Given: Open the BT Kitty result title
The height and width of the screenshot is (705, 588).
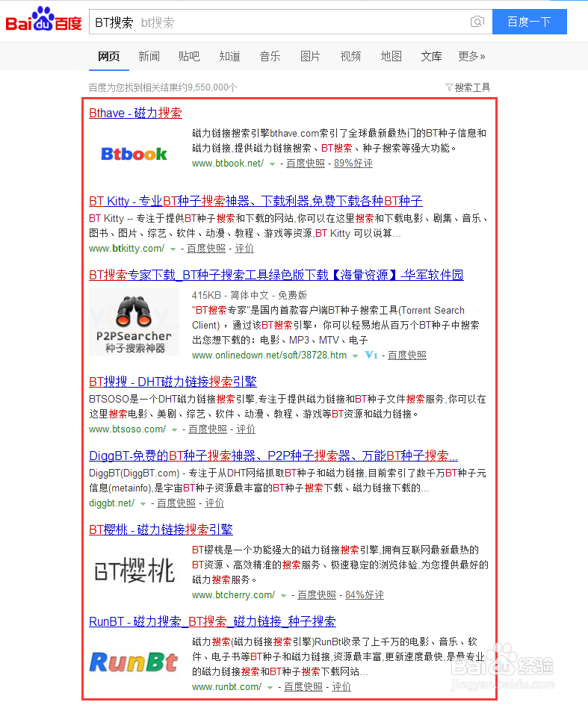Looking at the screenshot, I should [x=256, y=201].
